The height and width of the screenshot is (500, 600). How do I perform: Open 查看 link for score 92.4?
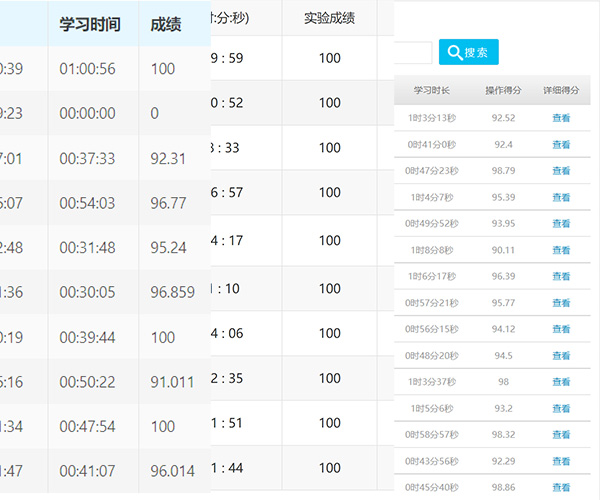point(561,144)
